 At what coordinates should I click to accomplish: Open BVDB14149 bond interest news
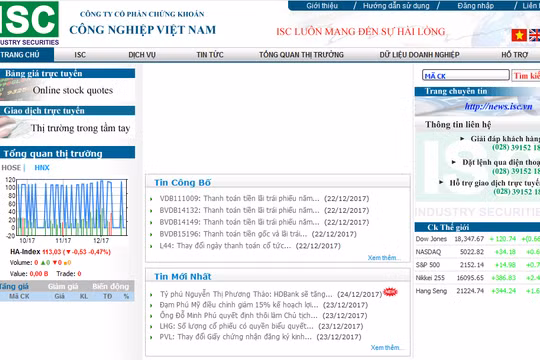click(x=239, y=222)
